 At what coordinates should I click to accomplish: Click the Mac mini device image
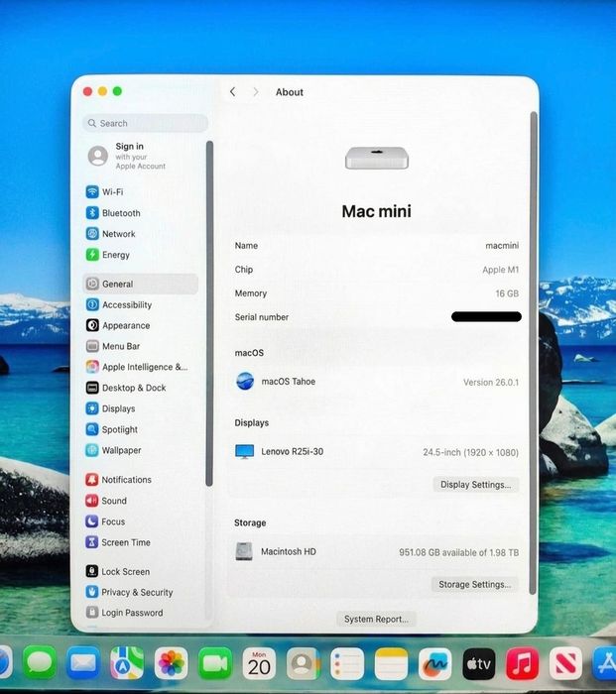377,158
